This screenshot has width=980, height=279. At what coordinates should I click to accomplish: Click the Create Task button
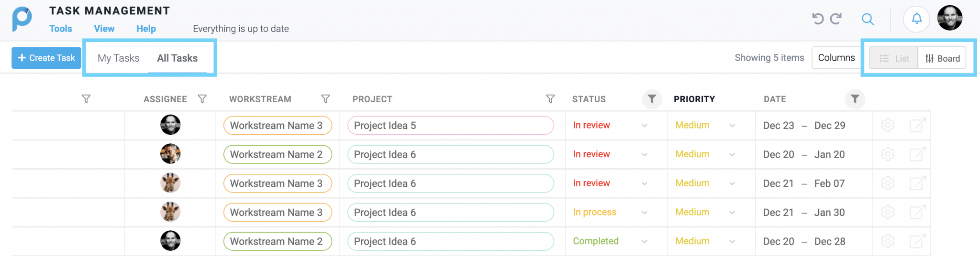coord(46,58)
